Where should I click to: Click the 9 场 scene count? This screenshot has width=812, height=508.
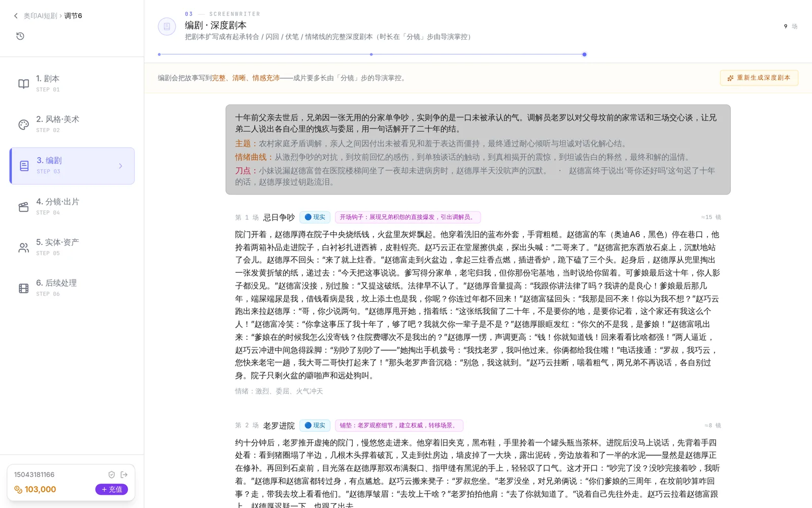(x=791, y=26)
